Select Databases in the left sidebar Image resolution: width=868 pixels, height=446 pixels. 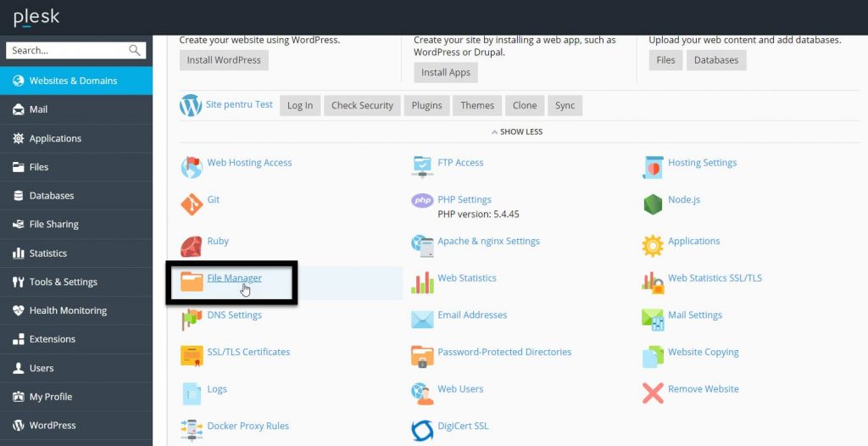point(52,196)
